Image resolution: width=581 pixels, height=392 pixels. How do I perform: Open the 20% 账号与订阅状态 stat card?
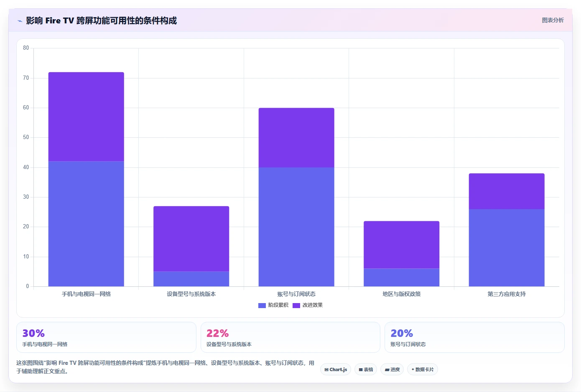tap(474, 337)
